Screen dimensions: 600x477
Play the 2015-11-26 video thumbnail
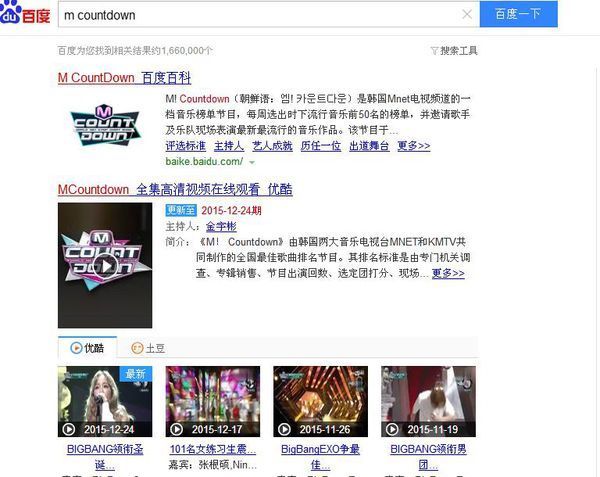pyautogui.click(x=320, y=400)
